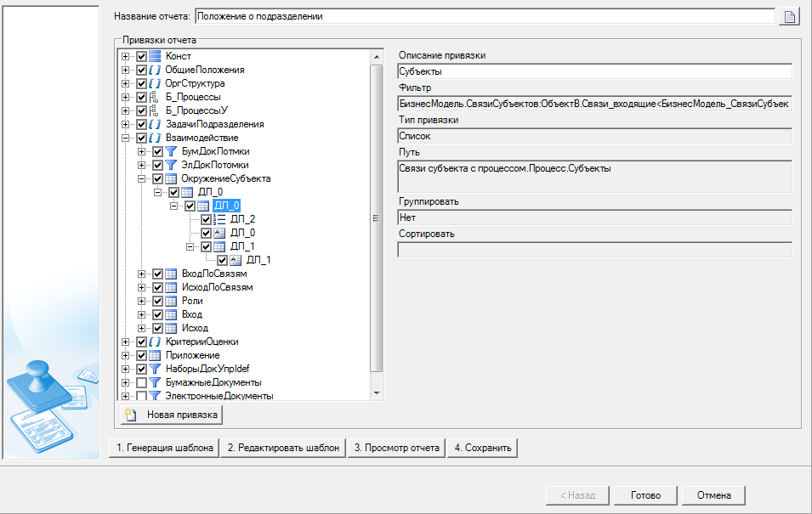Click the Конст binding list icon
The height and width of the screenshot is (514, 812).
click(155, 56)
